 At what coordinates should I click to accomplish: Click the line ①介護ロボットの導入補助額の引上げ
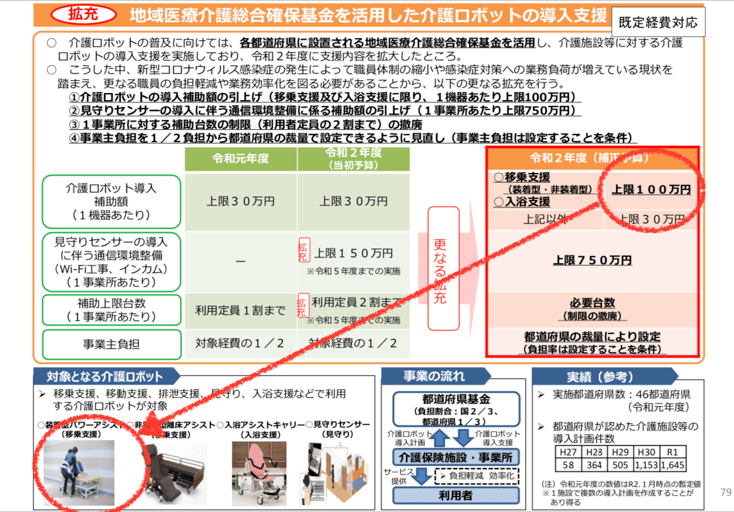(x=324, y=97)
